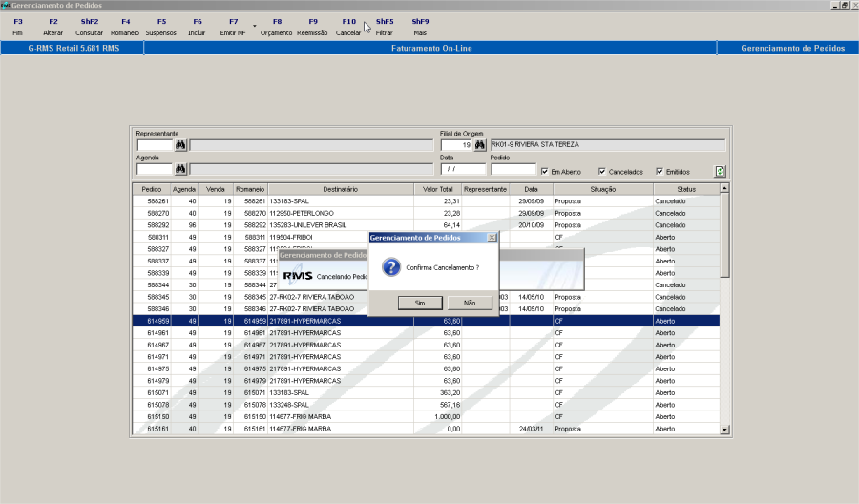Select order row 615071 133183-SPAL

click(426, 392)
